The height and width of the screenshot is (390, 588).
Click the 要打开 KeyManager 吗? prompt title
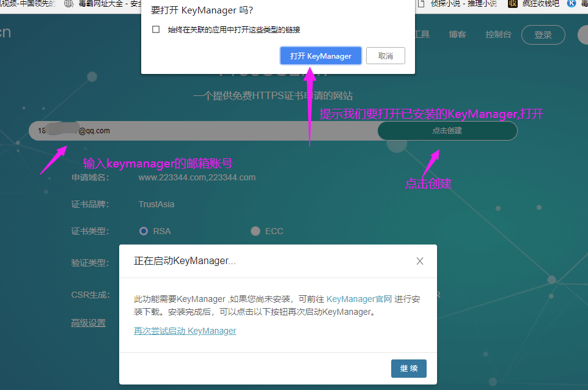pos(202,10)
